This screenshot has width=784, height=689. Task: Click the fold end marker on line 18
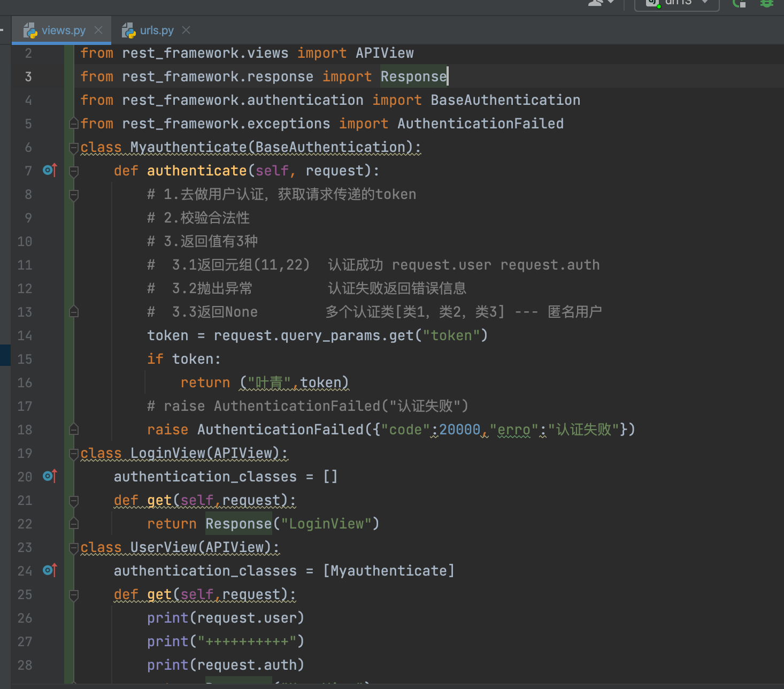[x=74, y=430]
